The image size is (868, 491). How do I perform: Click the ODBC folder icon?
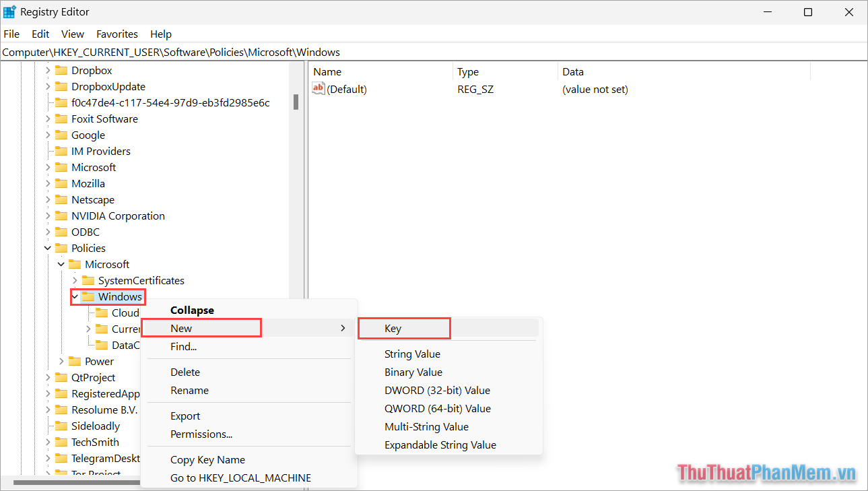pyautogui.click(x=61, y=232)
